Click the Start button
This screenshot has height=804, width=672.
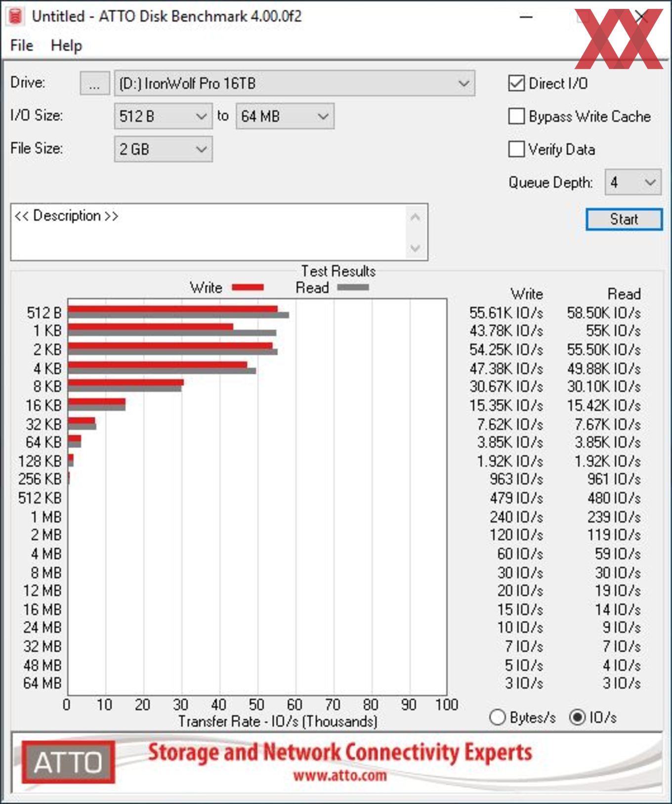pyautogui.click(x=624, y=219)
